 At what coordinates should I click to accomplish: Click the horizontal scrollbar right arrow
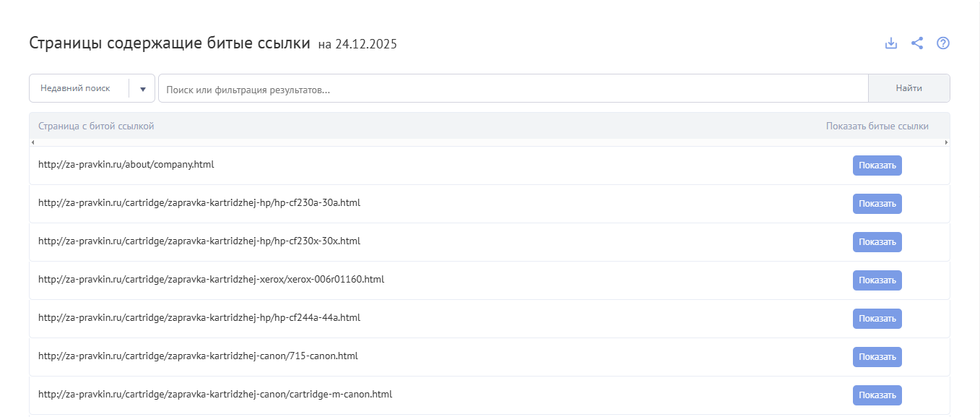pyautogui.click(x=946, y=142)
